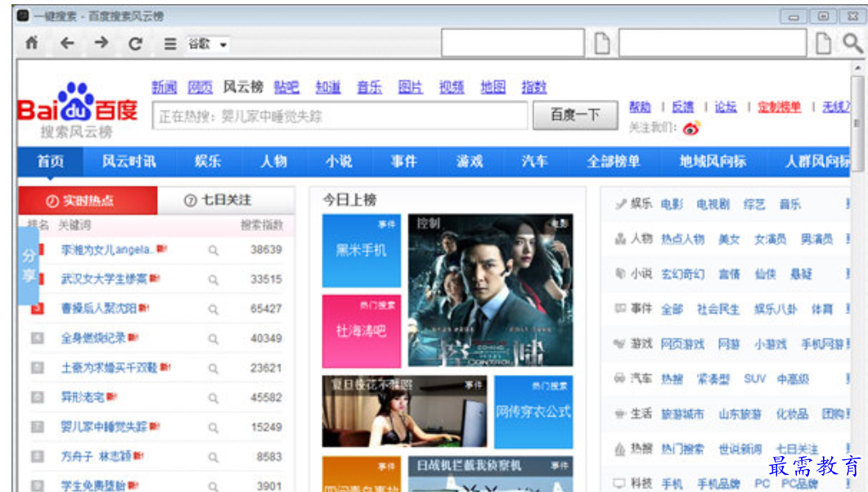
Task: Click the Baidu logo
Action: [77, 103]
